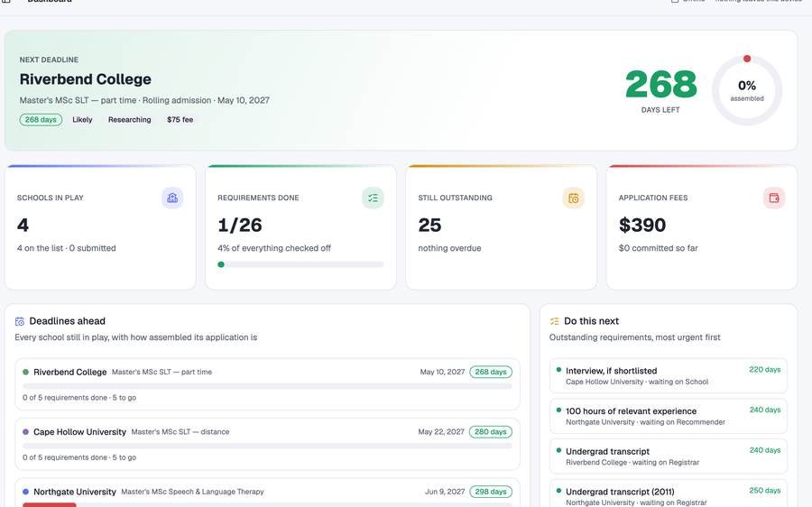Viewport: 812px width, 507px height.
Task: Click the large 268 days left counter
Action: click(x=660, y=85)
